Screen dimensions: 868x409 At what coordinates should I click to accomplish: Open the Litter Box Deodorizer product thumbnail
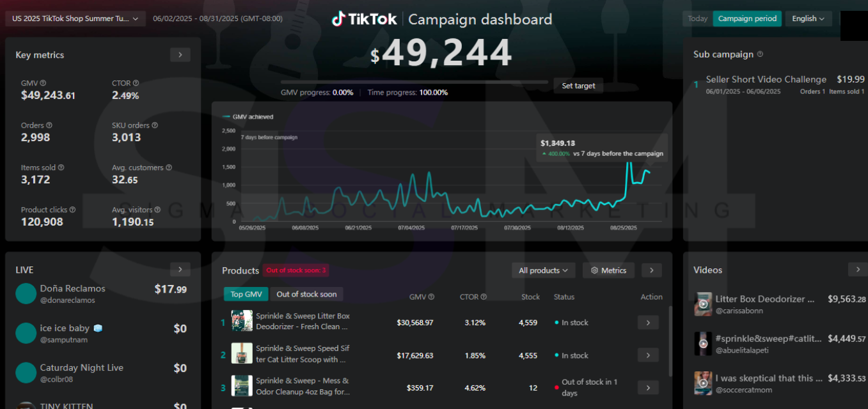coord(242,321)
